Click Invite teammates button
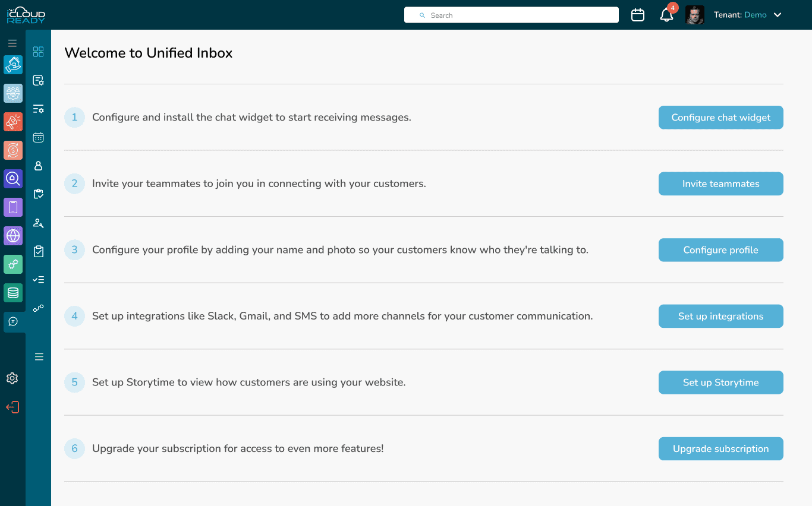Viewport: 812px width, 506px height. [721, 184]
